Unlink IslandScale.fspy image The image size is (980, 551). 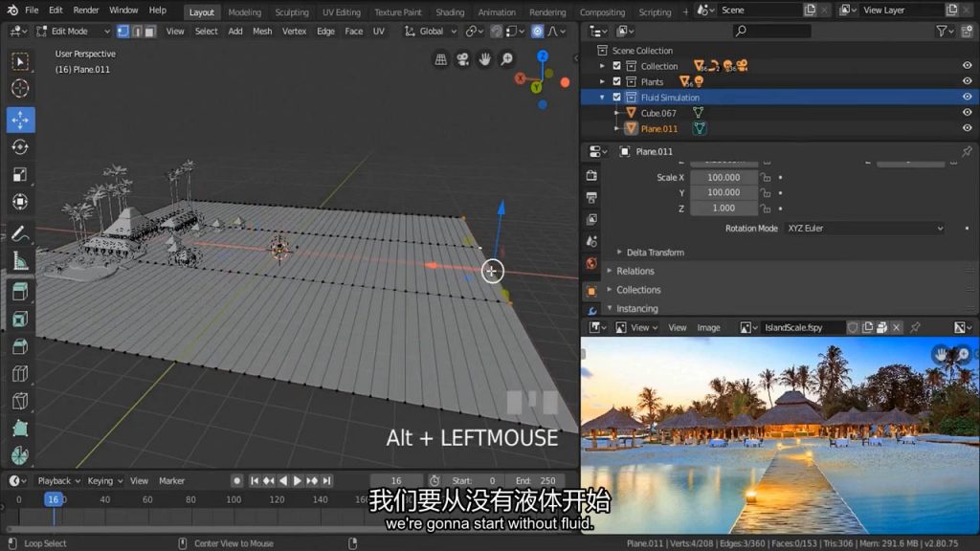pos(896,327)
